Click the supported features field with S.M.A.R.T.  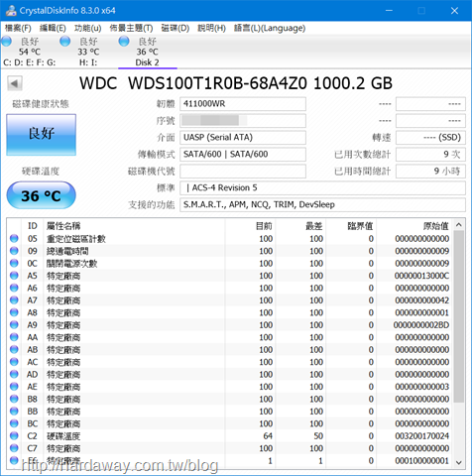tap(322, 204)
